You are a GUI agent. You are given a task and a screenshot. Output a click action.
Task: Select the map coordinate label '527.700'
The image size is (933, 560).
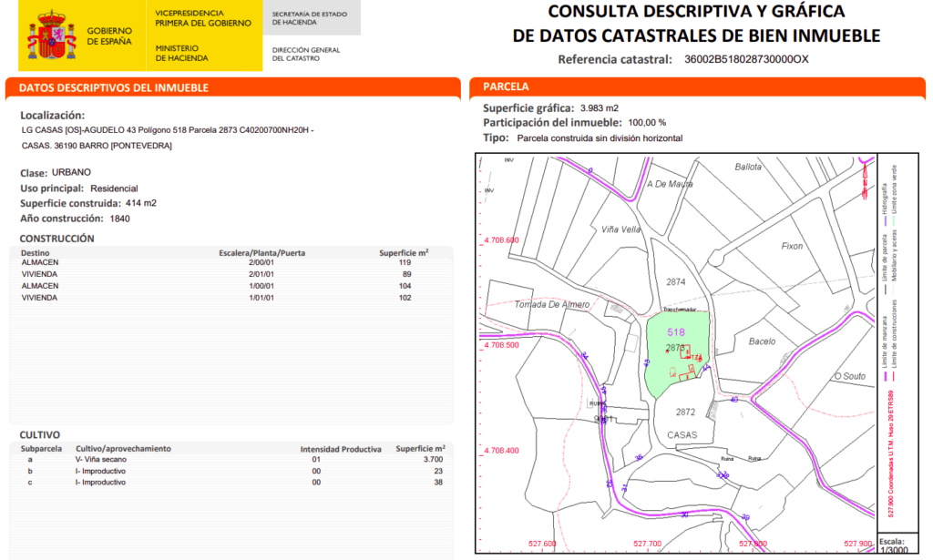tap(647, 544)
